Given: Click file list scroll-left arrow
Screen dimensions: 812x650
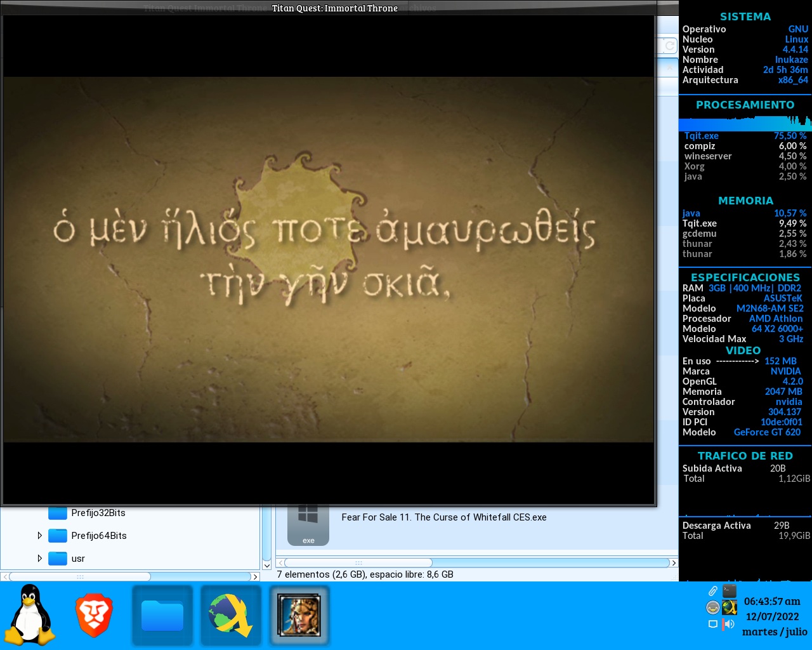Looking at the screenshot, I should [x=280, y=563].
